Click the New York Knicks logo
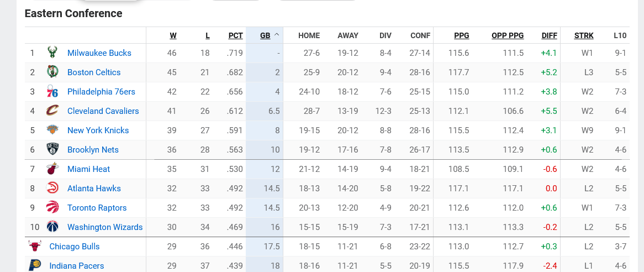Image resolution: width=644 pixels, height=272 pixels. point(52,130)
